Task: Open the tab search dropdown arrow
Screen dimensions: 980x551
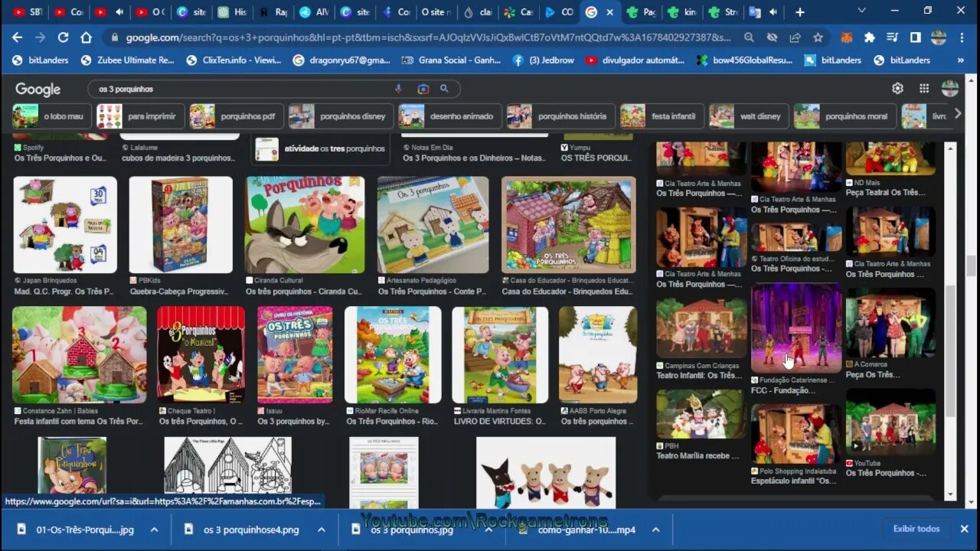Action: [862, 11]
